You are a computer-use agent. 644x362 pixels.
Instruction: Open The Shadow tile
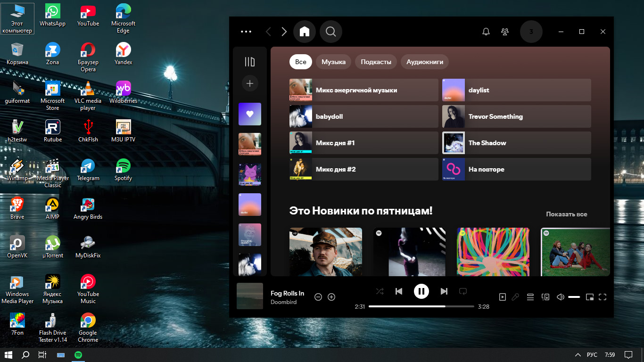(517, 143)
